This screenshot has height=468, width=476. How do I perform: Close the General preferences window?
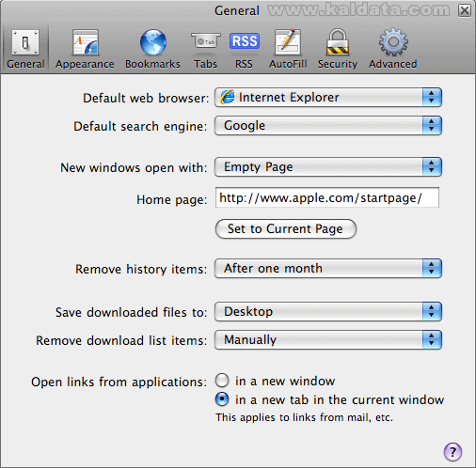click(465, 10)
